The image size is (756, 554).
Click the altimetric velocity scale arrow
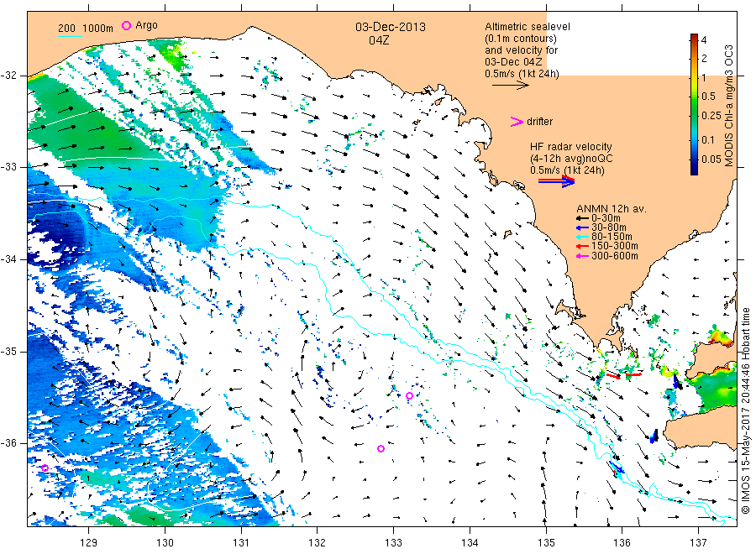(x=511, y=86)
